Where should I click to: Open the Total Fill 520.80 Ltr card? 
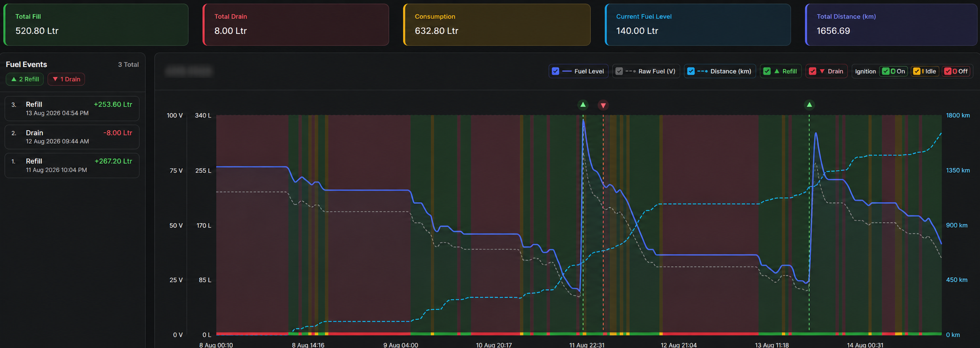pos(96,25)
